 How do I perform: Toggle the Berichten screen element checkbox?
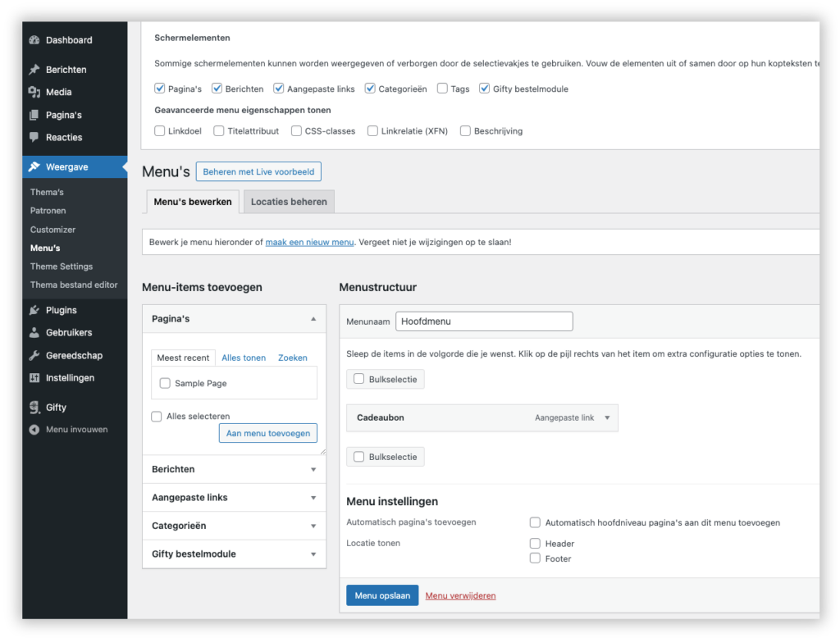tap(217, 89)
